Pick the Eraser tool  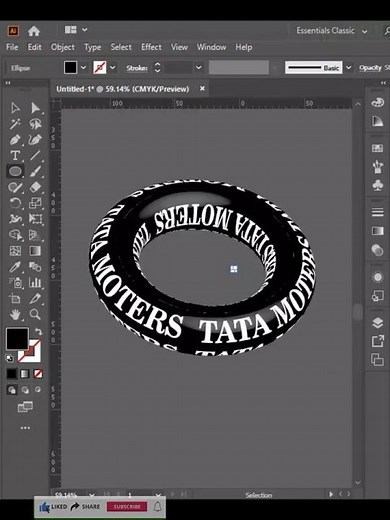point(35,187)
